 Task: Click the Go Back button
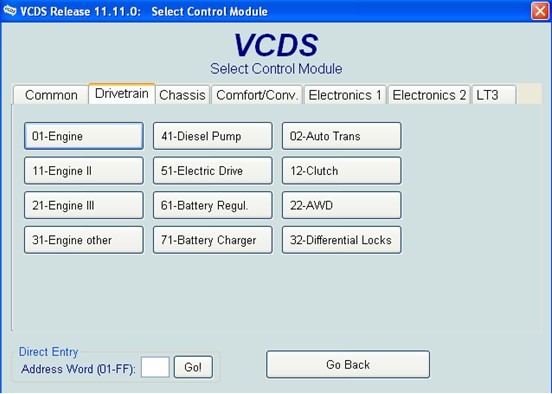click(348, 364)
